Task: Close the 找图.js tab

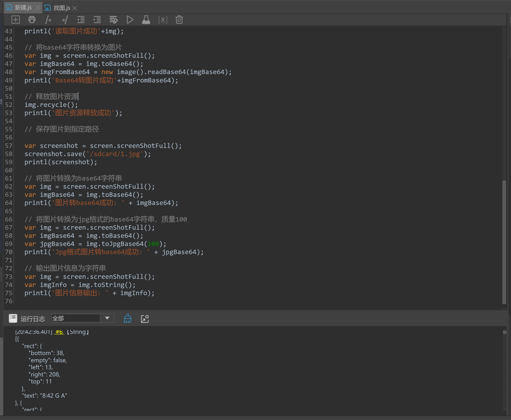Action: [75, 8]
